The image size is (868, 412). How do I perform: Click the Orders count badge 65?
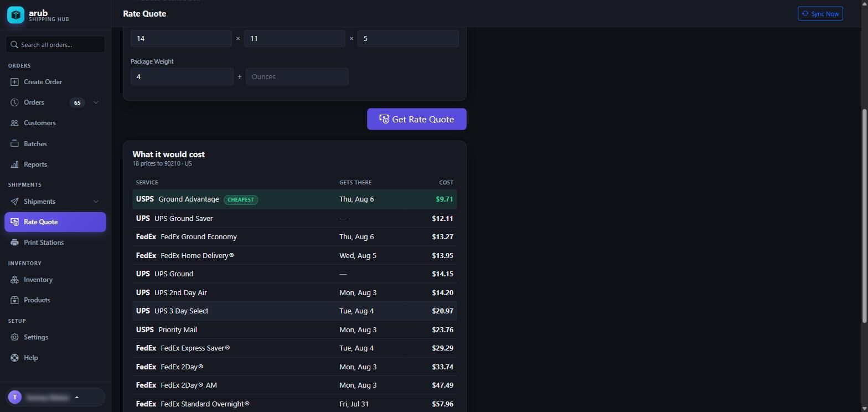click(x=77, y=102)
